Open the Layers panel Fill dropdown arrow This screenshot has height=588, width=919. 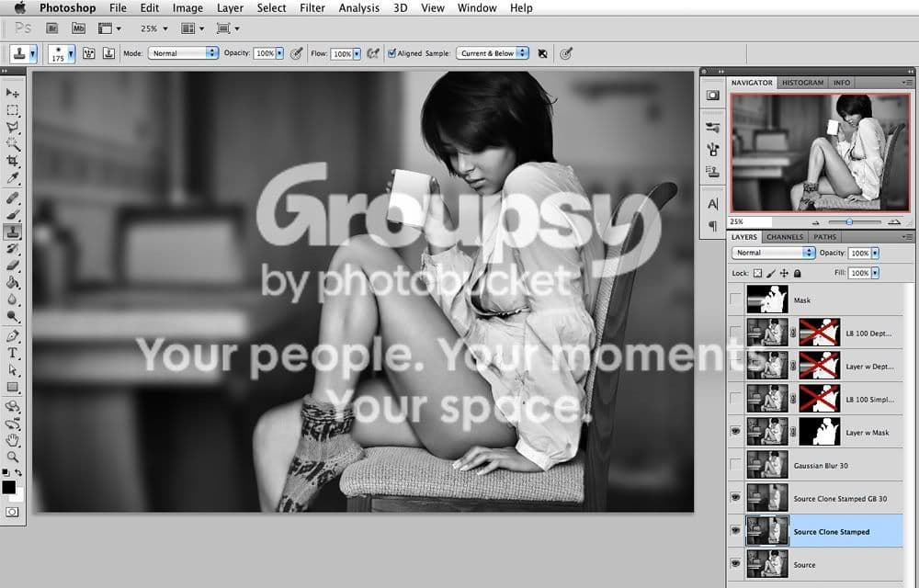click(x=875, y=273)
